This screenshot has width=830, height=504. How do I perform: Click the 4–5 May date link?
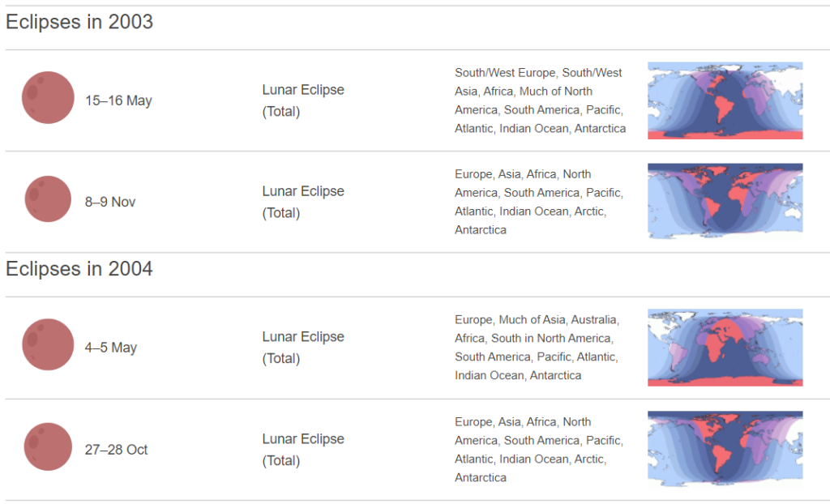pos(111,348)
